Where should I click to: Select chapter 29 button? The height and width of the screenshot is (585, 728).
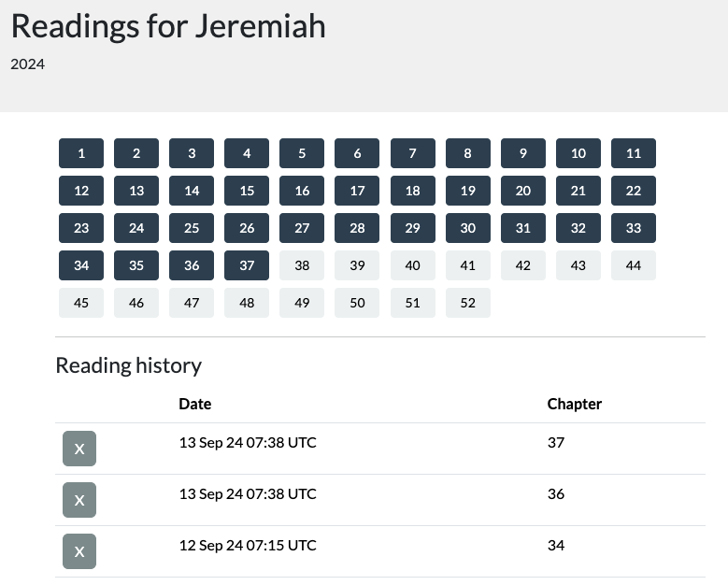pyautogui.click(x=412, y=228)
